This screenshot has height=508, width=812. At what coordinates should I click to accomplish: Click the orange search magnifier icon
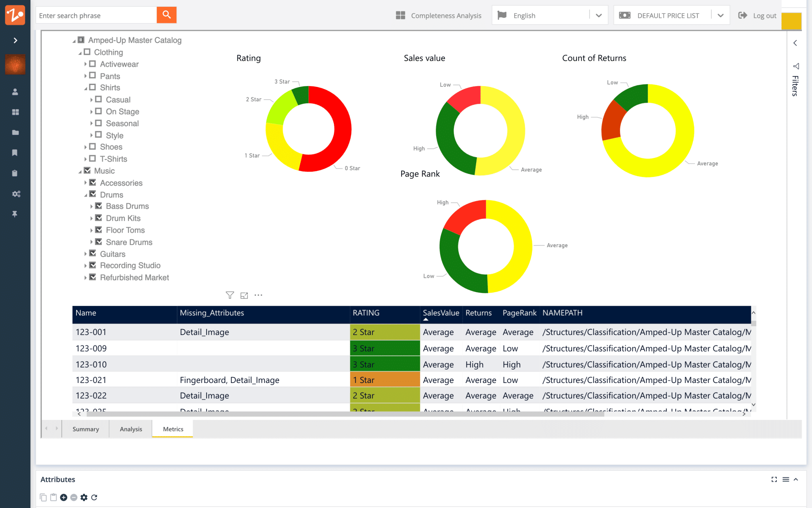(167, 15)
